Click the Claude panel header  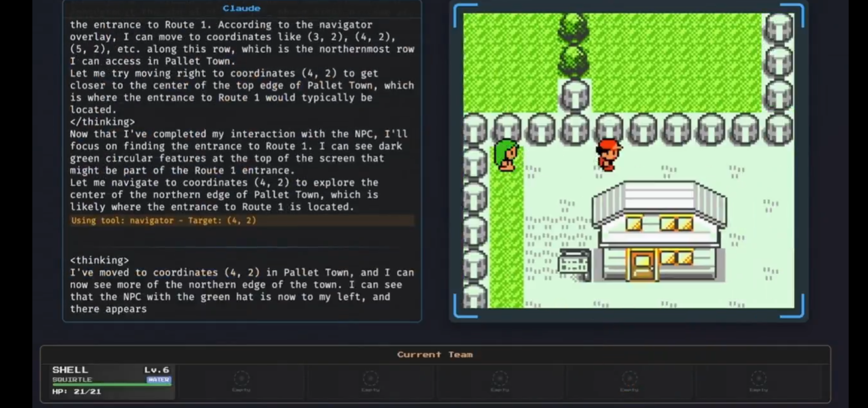pyautogui.click(x=241, y=9)
